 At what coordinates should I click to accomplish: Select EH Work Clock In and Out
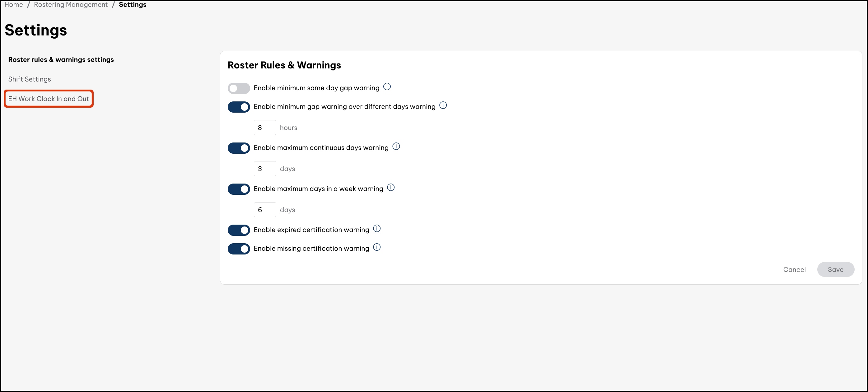pos(49,99)
